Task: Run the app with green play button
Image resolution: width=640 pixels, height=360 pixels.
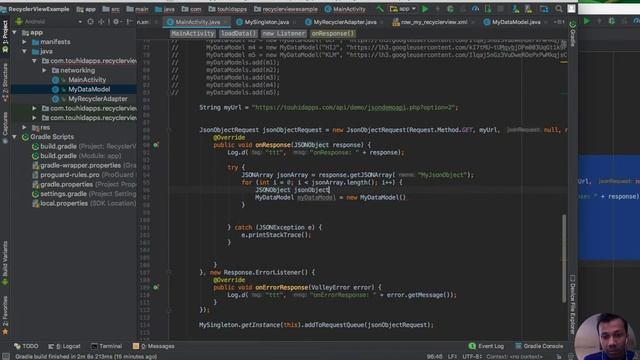Action: pyautogui.click(x=425, y=9)
